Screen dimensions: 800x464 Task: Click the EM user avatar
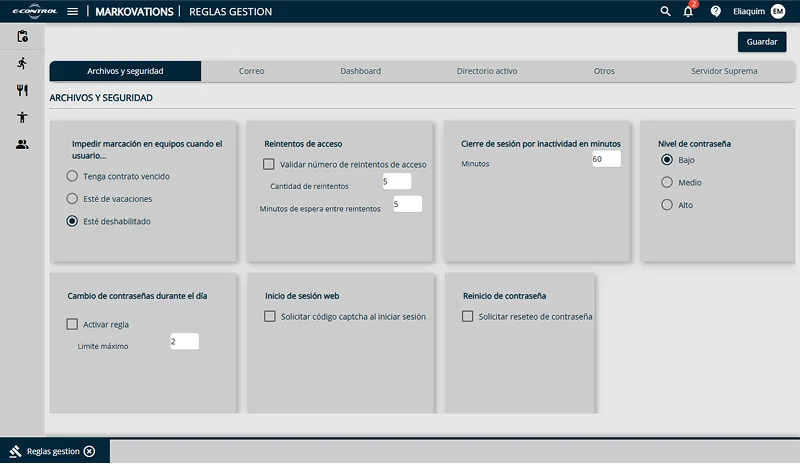[x=777, y=11]
